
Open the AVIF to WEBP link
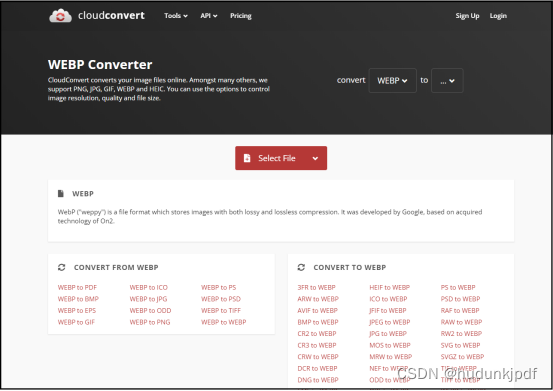[x=318, y=311]
